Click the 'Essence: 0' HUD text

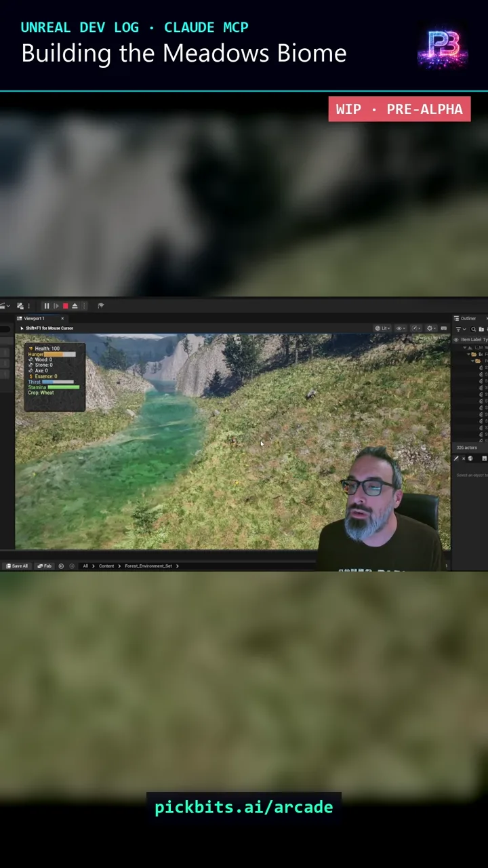click(x=46, y=376)
